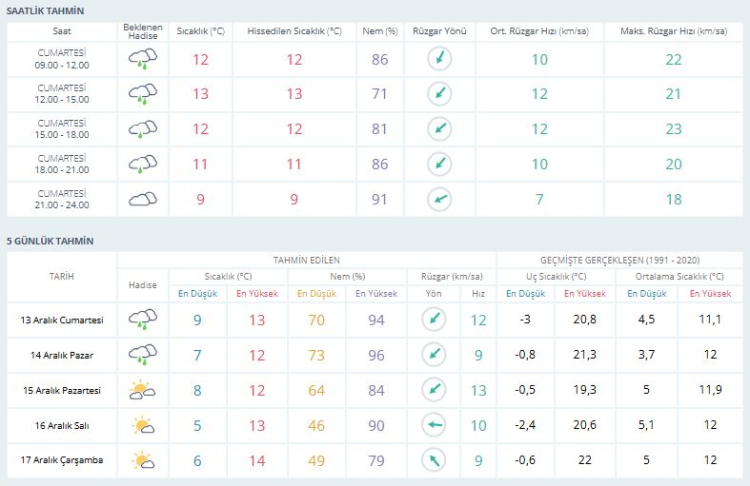
Task: Click rainy weather icon for 14 Aralık Pazar
Action: click(142, 354)
